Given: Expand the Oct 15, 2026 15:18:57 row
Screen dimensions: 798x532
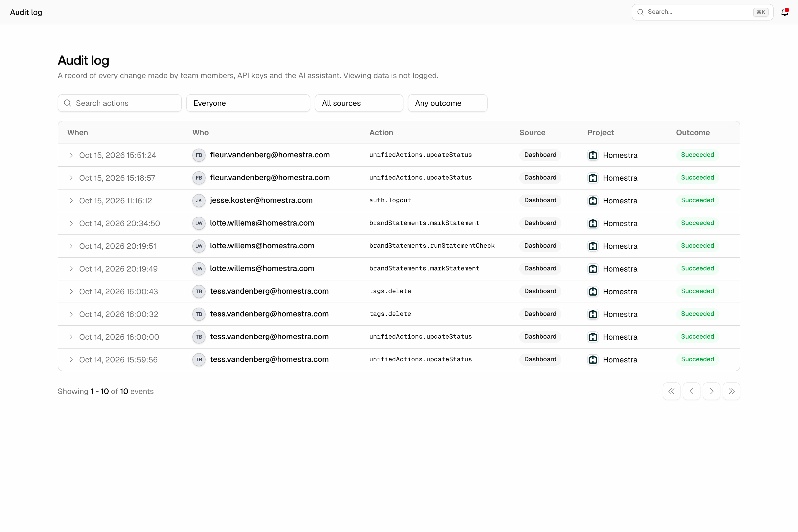Looking at the screenshot, I should pos(71,178).
